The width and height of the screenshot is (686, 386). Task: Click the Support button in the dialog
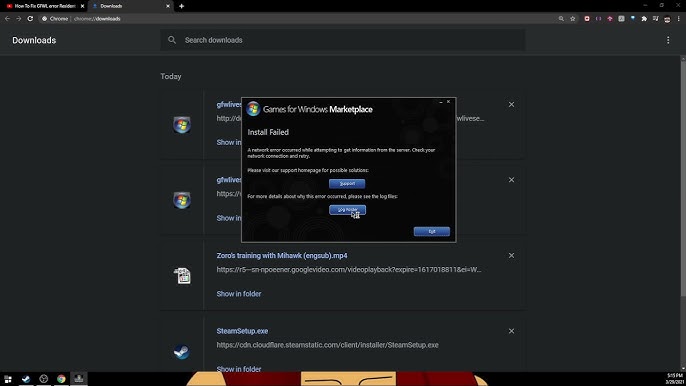pyautogui.click(x=347, y=183)
